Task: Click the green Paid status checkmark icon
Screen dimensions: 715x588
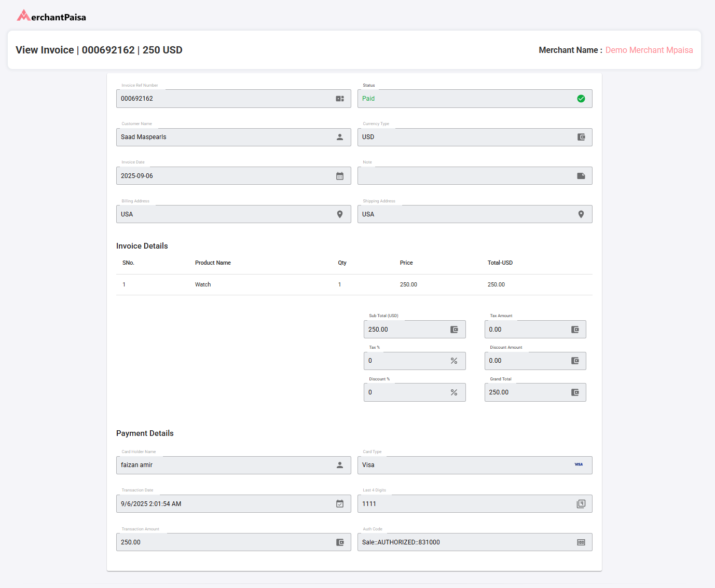Action: click(581, 99)
